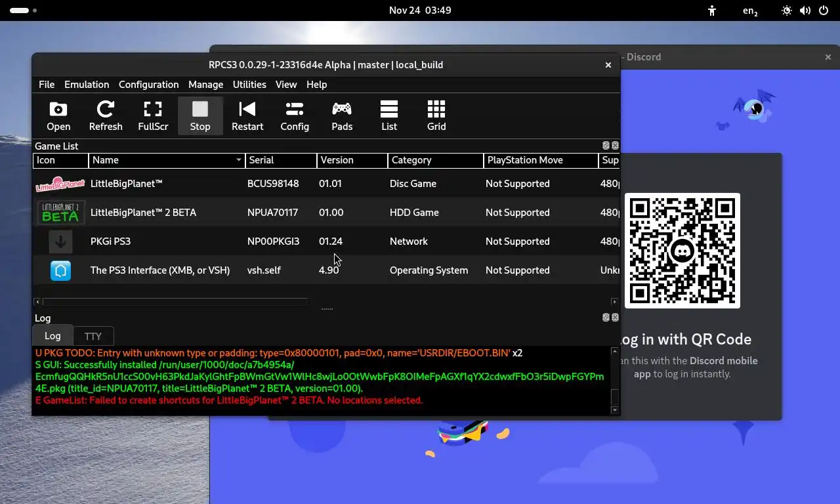
Task: Close the Log dock panel
Action: point(615,318)
